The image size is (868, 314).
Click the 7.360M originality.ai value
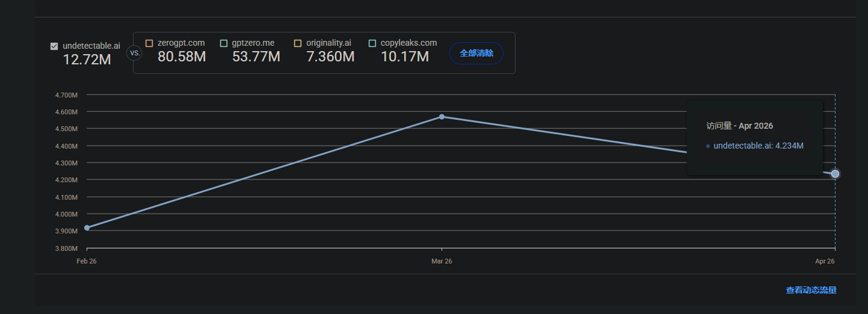click(330, 57)
